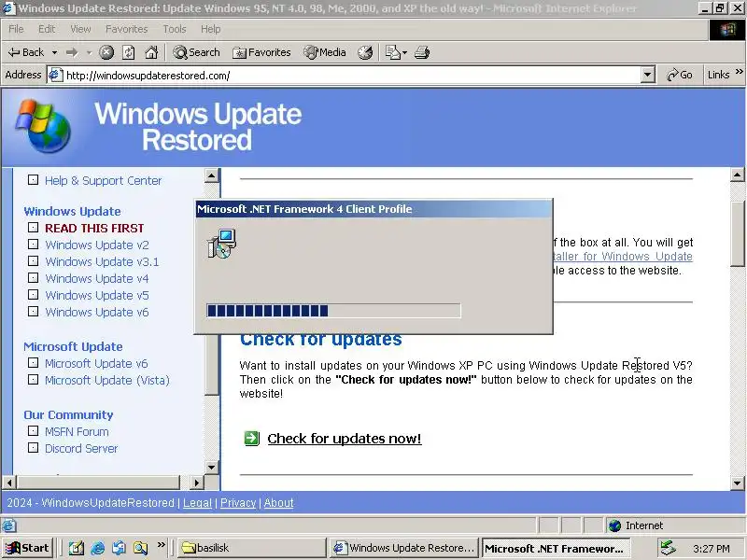Viewport: 747px width, 560px height.
Task: Click Internet Explorer quick launch icon
Action: coord(98,548)
